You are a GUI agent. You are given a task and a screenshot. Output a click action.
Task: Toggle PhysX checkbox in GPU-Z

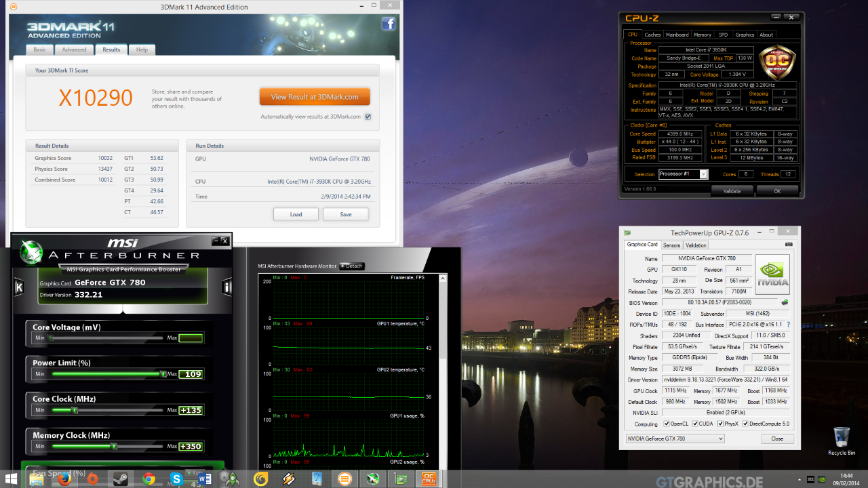719,424
